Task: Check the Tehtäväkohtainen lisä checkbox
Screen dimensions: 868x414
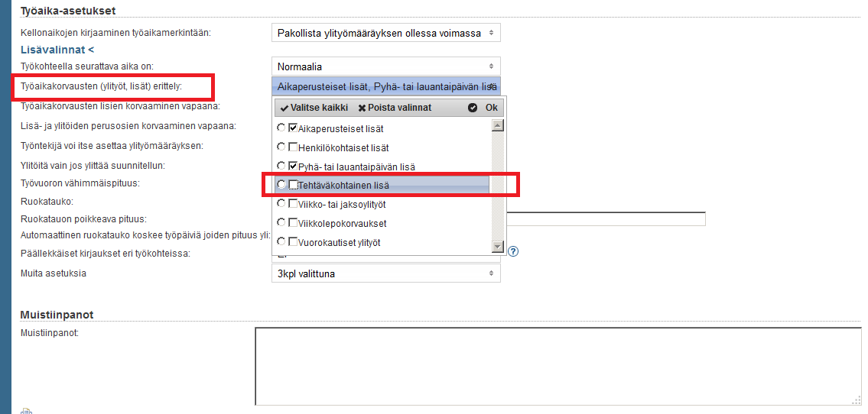Action: [x=293, y=185]
